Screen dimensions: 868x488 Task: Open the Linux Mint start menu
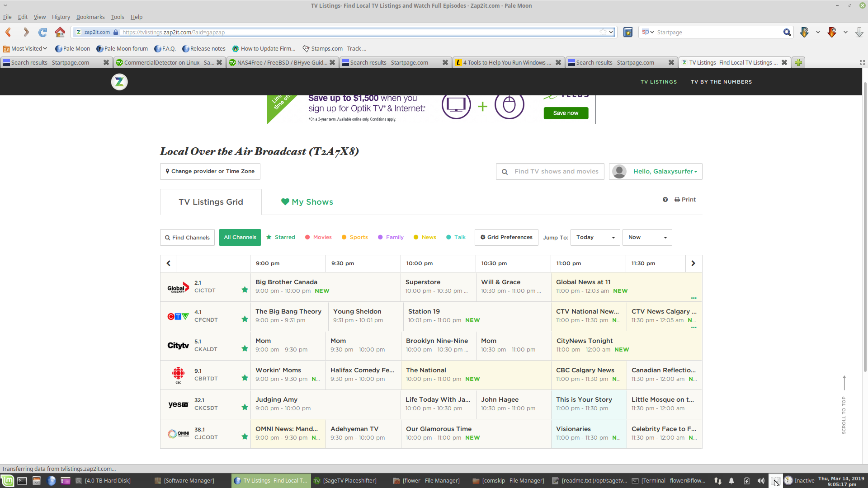[x=8, y=481]
